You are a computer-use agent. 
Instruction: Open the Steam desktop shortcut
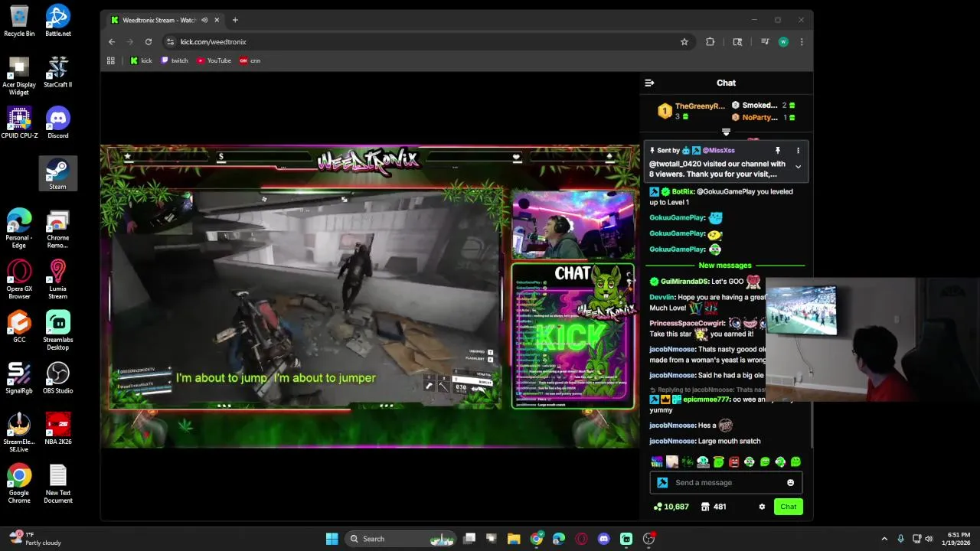pos(57,174)
